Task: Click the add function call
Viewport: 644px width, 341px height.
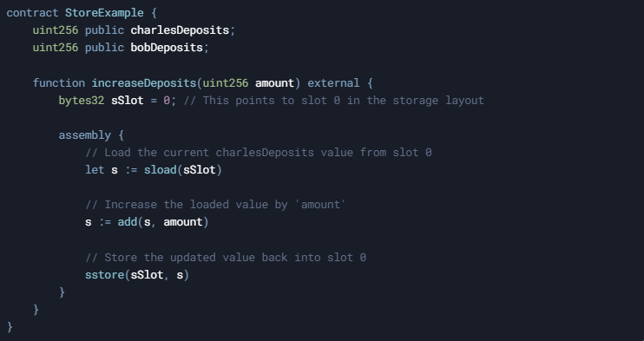Action: [x=128, y=222]
